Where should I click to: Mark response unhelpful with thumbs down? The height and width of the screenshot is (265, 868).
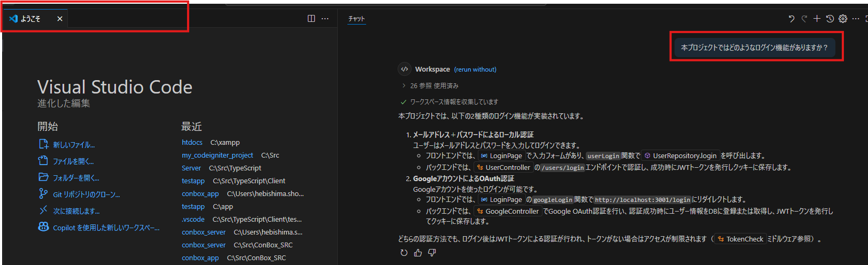(432, 253)
